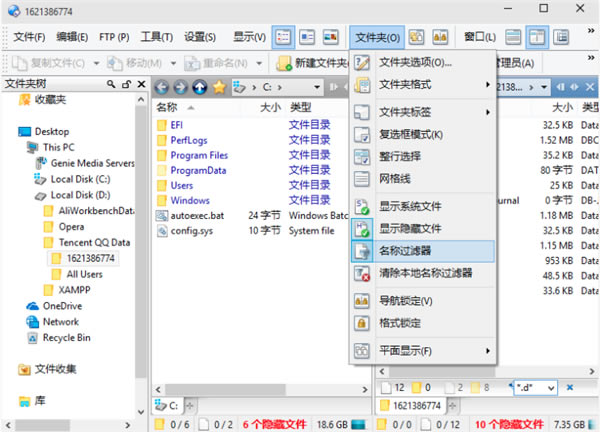Click the name (名称) column header
This screenshot has width=600, height=432.
(168, 106)
